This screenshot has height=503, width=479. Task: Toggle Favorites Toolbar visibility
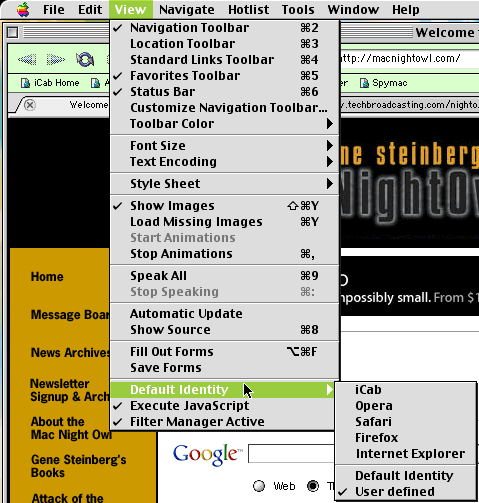click(225, 76)
